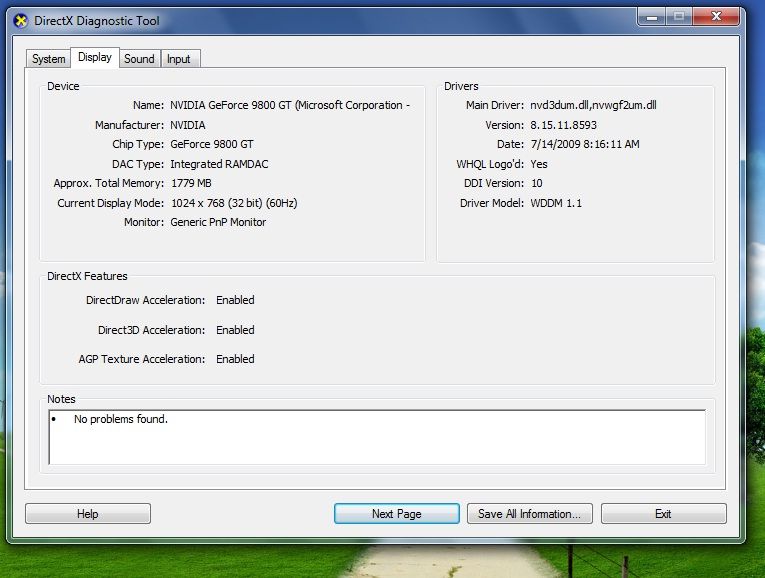The image size is (765, 578).
Task: Click the Exit button
Action: tap(664, 514)
